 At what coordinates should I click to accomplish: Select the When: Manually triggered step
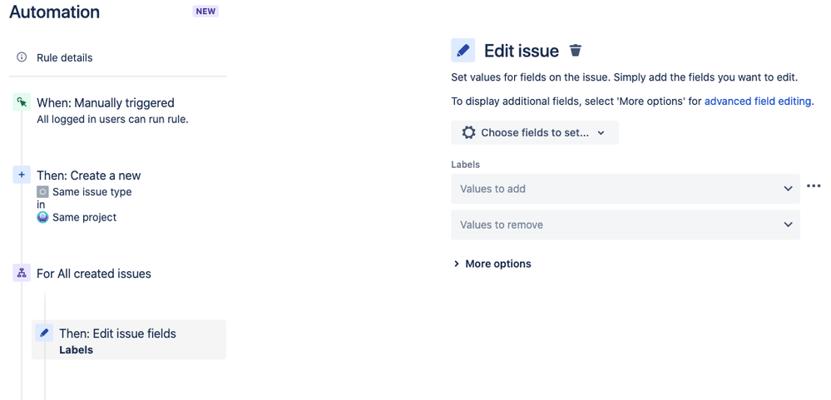tap(105, 110)
